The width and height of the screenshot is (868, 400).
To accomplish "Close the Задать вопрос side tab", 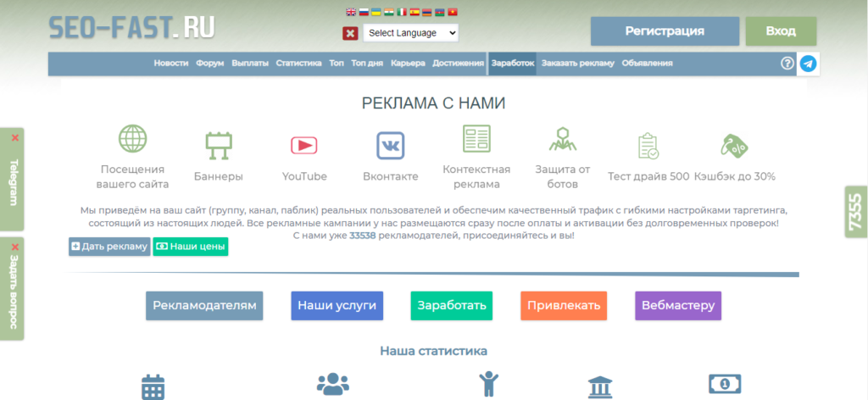I will pyautogui.click(x=14, y=247).
